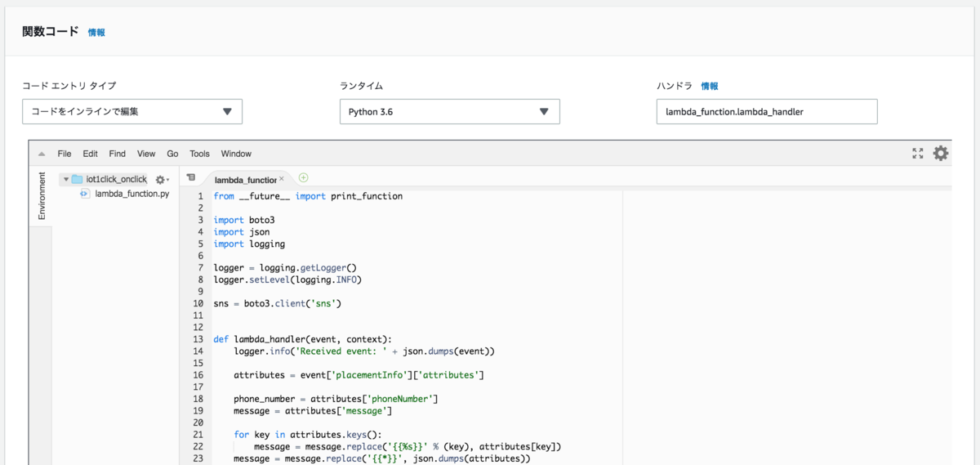Toggle the Environment side panel
This screenshot has width=980, height=465.
[42, 196]
